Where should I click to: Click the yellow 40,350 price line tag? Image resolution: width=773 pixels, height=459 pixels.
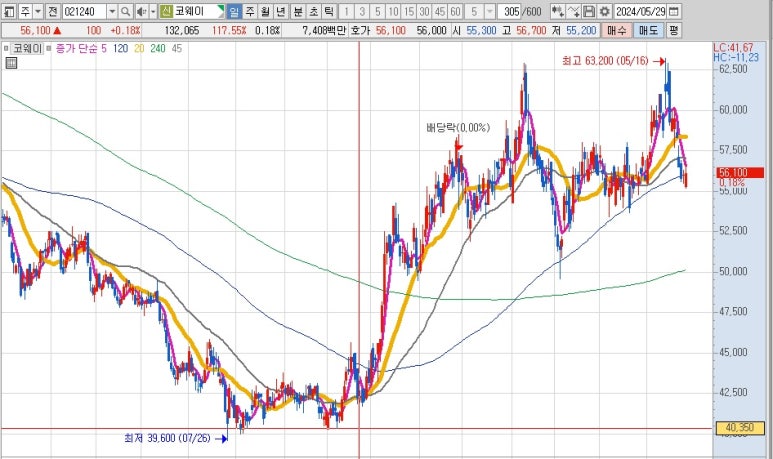coord(740,427)
